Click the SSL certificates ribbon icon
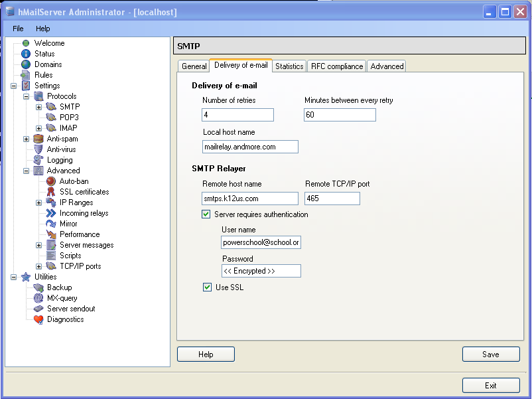Viewport: 532px width, 399px height. tap(51, 192)
